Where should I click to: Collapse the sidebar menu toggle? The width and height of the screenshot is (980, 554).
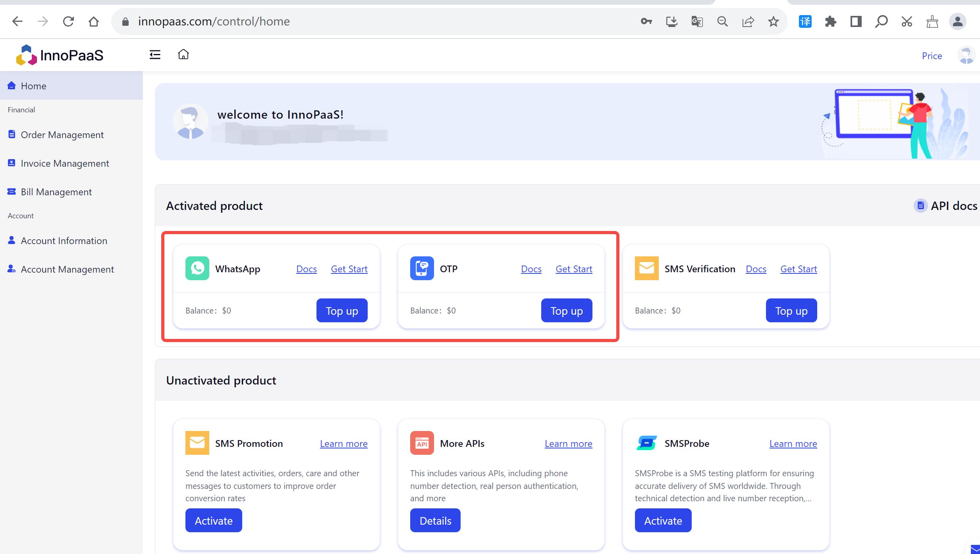click(155, 55)
